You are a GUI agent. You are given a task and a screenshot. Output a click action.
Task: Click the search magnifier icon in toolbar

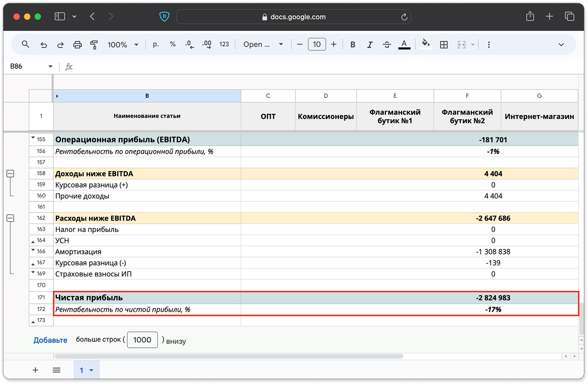pos(25,44)
